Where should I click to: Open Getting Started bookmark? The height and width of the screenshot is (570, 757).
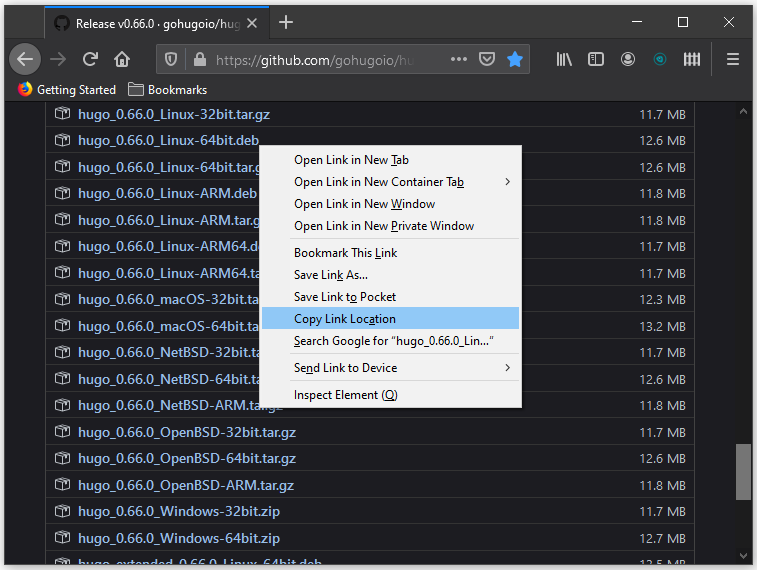tap(67, 90)
